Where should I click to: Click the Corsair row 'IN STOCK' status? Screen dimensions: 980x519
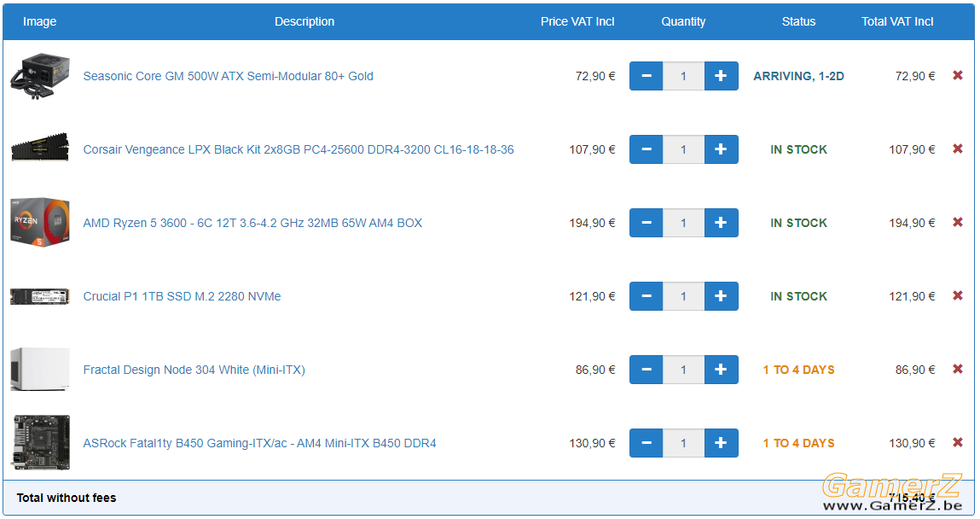(x=798, y=149)
